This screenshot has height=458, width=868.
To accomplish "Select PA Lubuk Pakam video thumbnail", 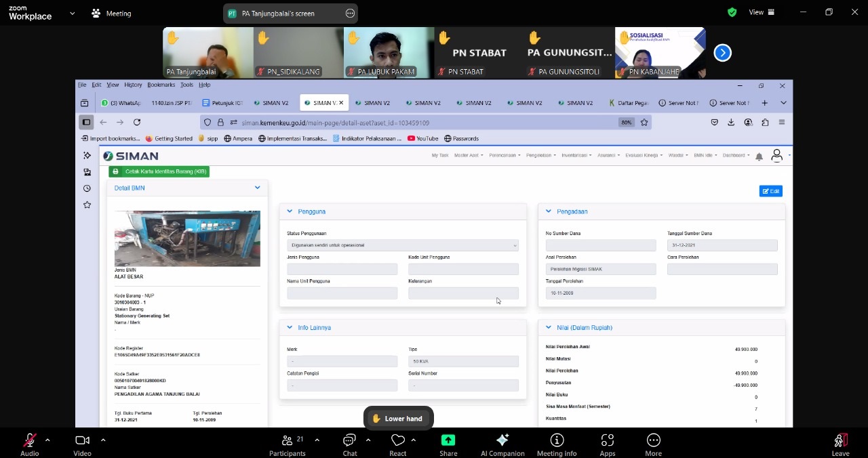I will 389,53.
